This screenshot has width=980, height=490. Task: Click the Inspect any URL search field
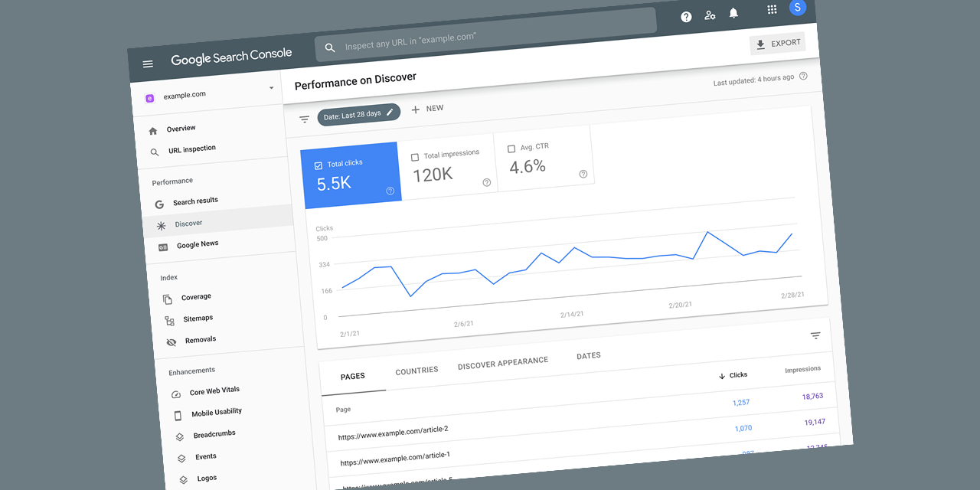pyautogui.click(x=486, y=34)
